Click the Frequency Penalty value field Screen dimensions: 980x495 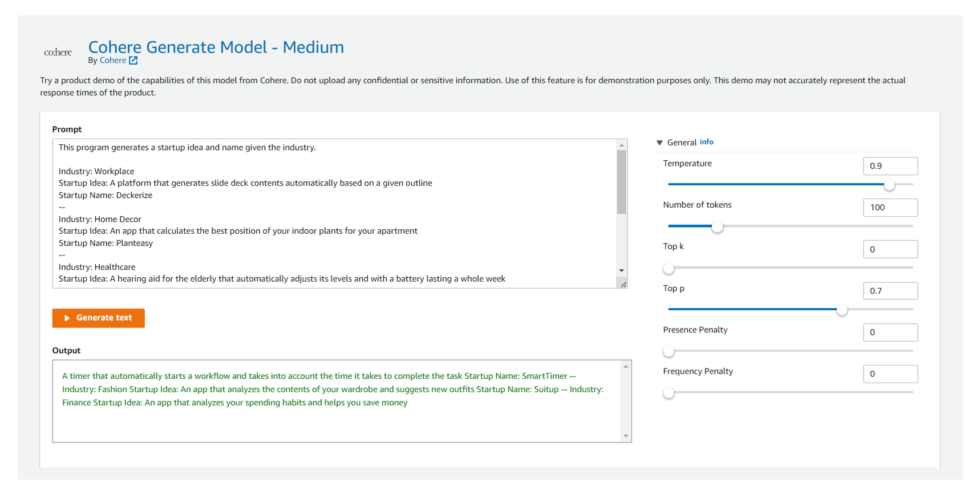(x=890, y=374)
